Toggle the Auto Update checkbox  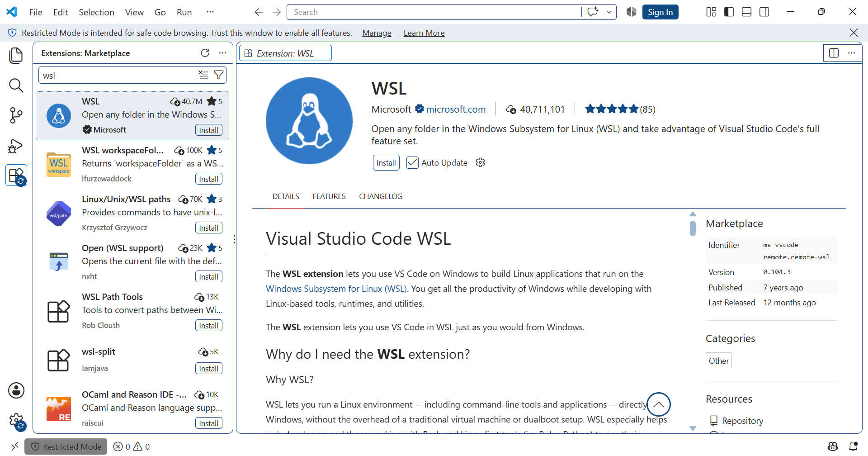[412, 162]
